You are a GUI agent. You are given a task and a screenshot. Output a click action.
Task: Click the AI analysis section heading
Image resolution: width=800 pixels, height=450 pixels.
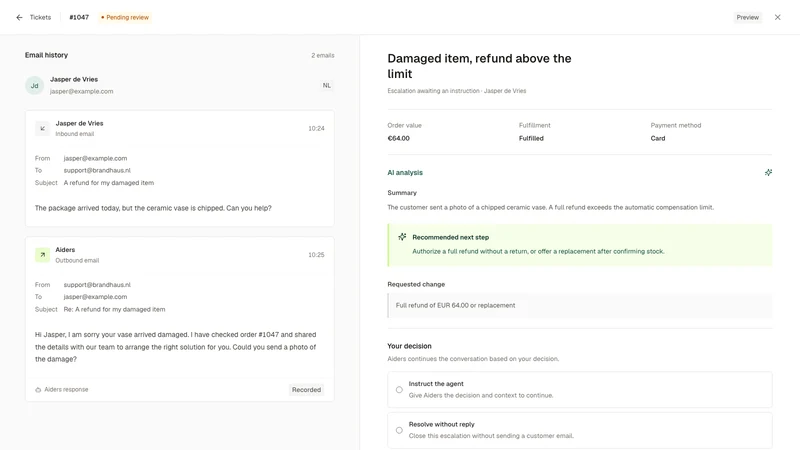[405, 172]
